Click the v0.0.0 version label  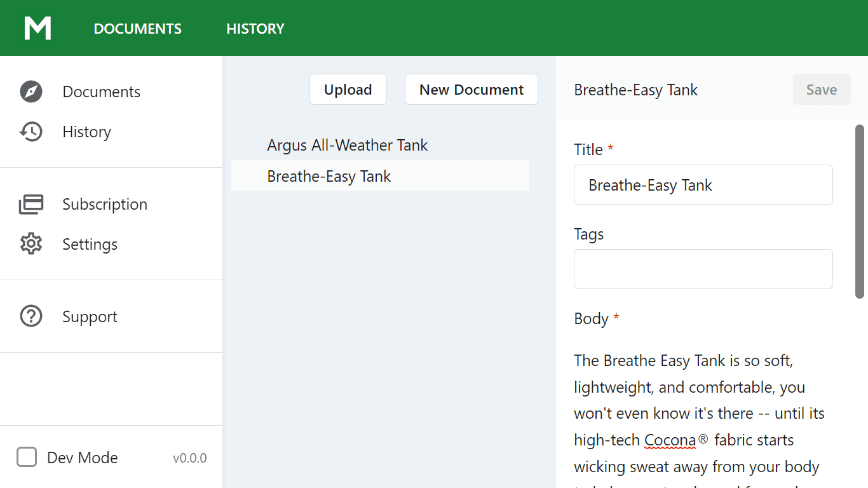(189, 458)
